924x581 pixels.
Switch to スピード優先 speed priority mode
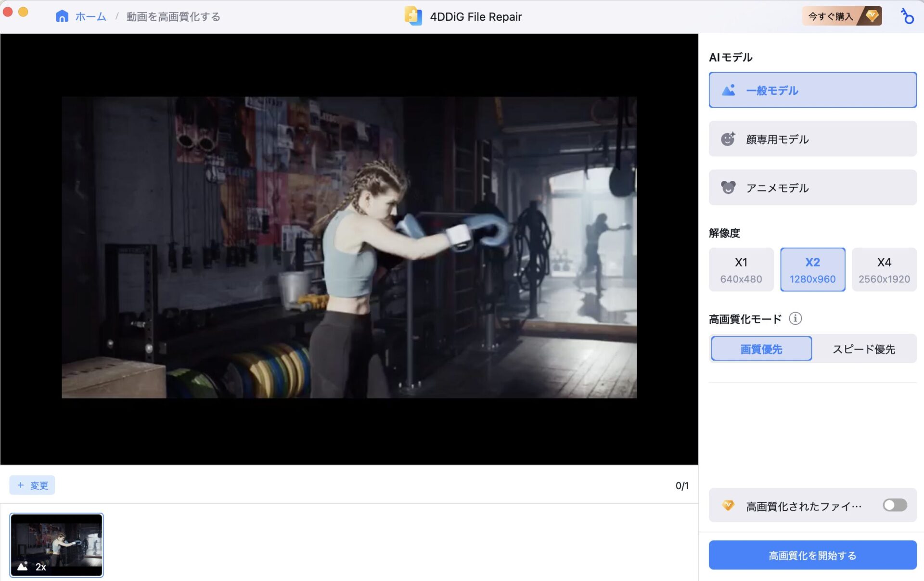tap(864, 349)
